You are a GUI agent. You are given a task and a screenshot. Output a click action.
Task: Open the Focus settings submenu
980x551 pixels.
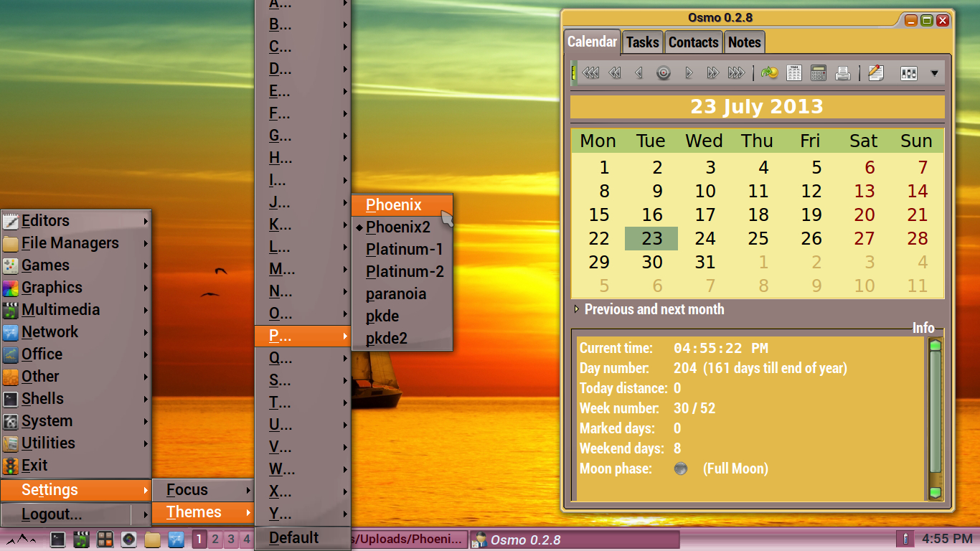pyautogui.click(x=203, y=490)
